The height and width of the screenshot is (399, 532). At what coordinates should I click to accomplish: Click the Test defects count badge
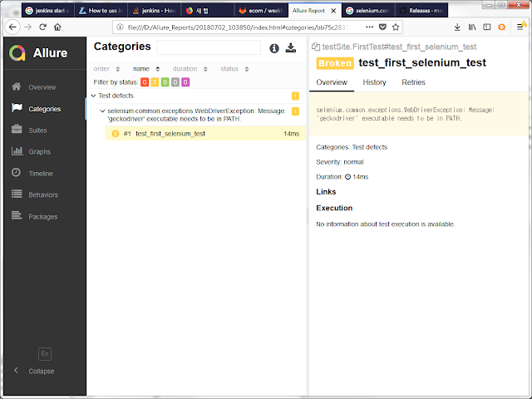pyautogui.click(x=295, y=96)
